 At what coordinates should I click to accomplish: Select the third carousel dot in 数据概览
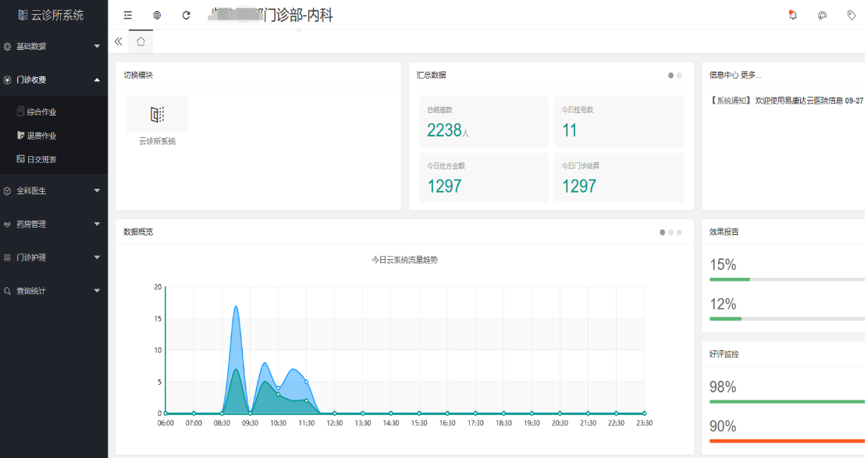pyautogui.click(x=679, y=233)
